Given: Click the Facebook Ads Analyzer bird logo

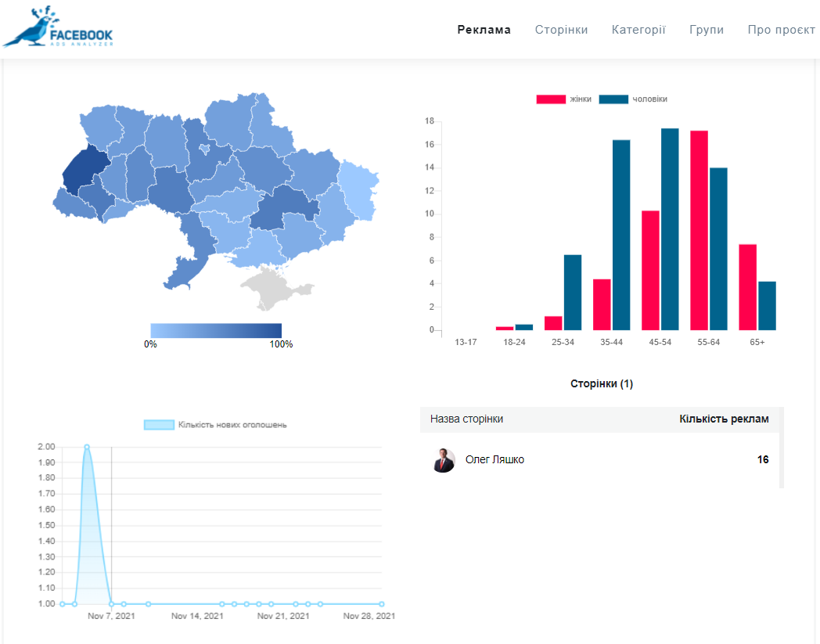Looking at the screenshot, I should click(58, 28).
